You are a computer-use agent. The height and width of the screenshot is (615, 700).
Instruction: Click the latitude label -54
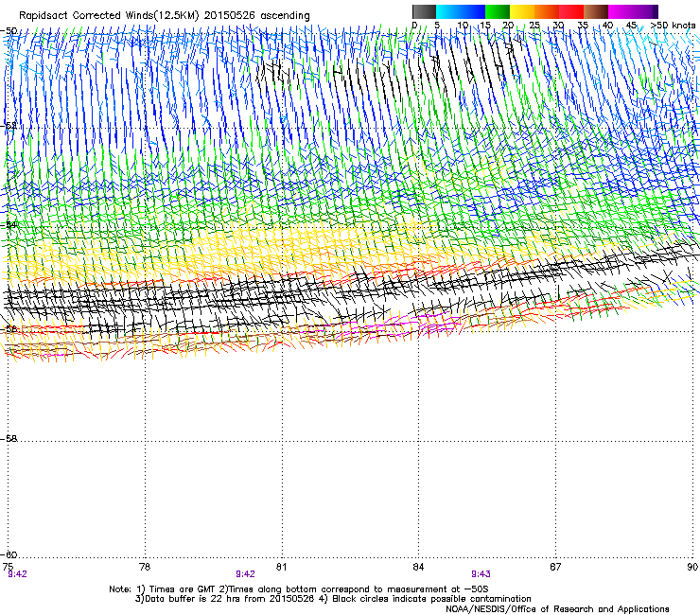click(9, 224)
